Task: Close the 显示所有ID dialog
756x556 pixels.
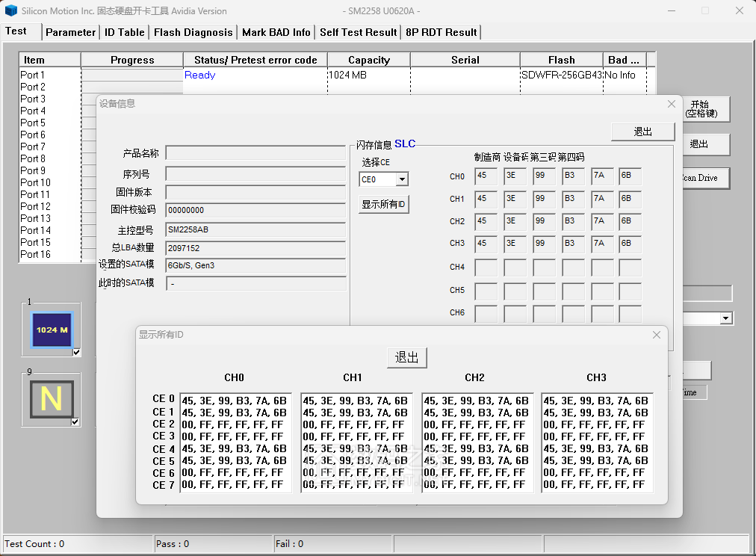Action: tap(656, 335)
